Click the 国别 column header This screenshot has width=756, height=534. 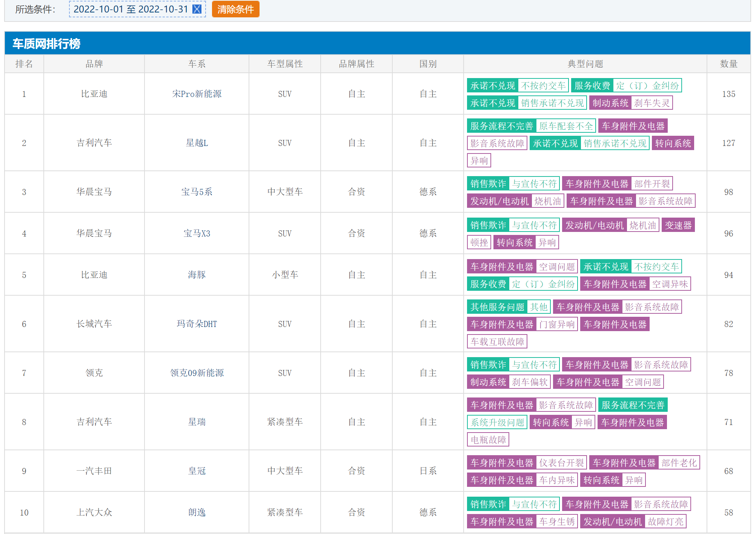tap(428, 64)
